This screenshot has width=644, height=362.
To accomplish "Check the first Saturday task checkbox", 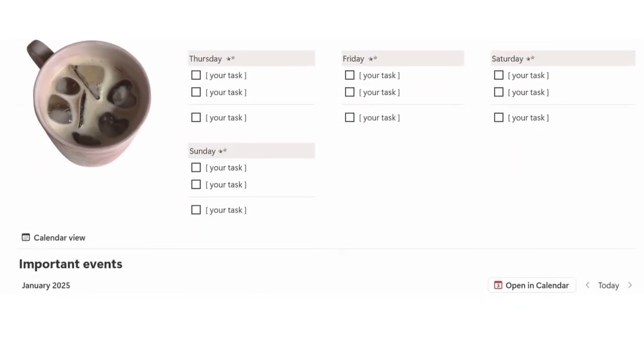I will tap(499, 75).
